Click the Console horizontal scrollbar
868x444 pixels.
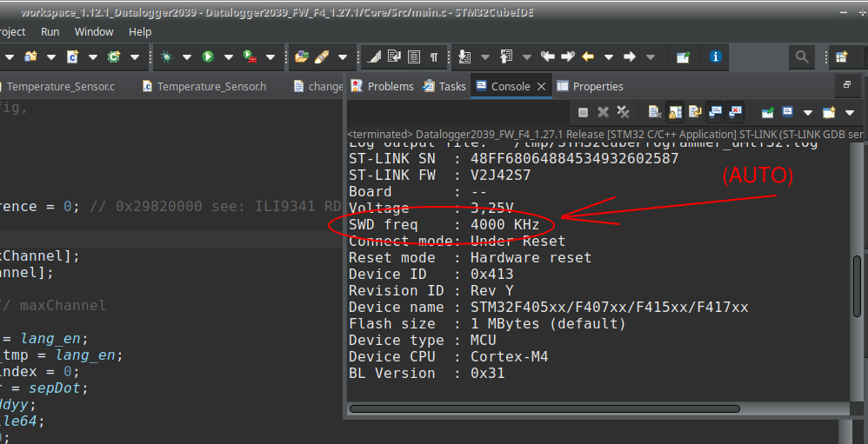point(544,408)
